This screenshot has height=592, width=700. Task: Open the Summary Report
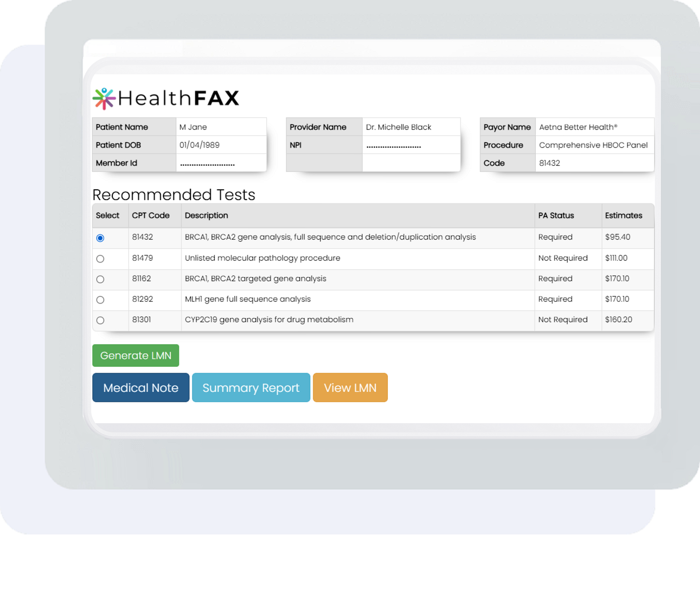(251, 387)
